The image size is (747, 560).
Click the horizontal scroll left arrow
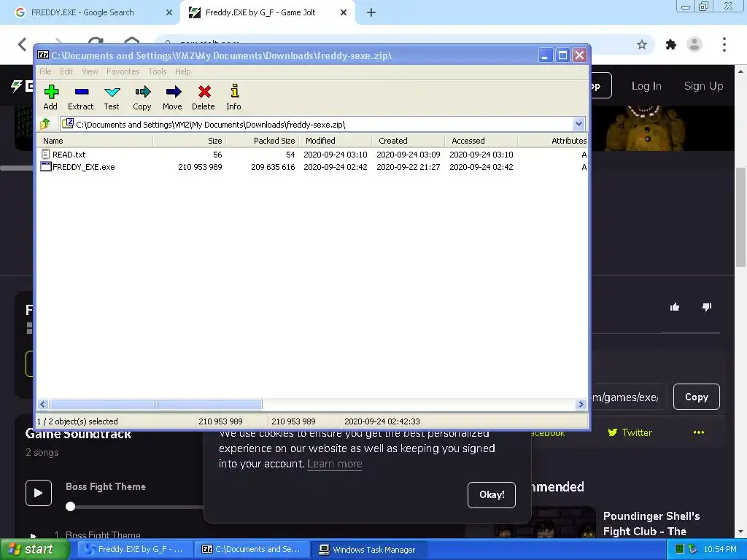click(x=43, y=404)
